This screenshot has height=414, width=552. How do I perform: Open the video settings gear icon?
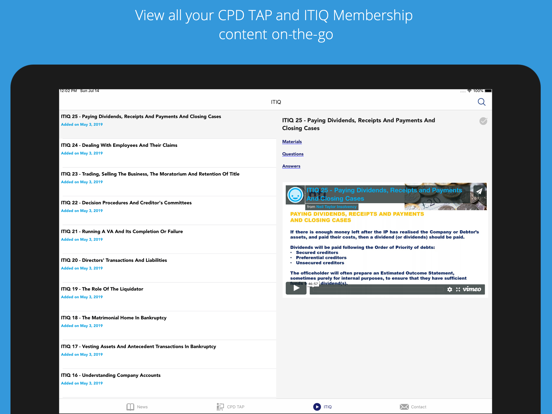[x=450, y=289]
